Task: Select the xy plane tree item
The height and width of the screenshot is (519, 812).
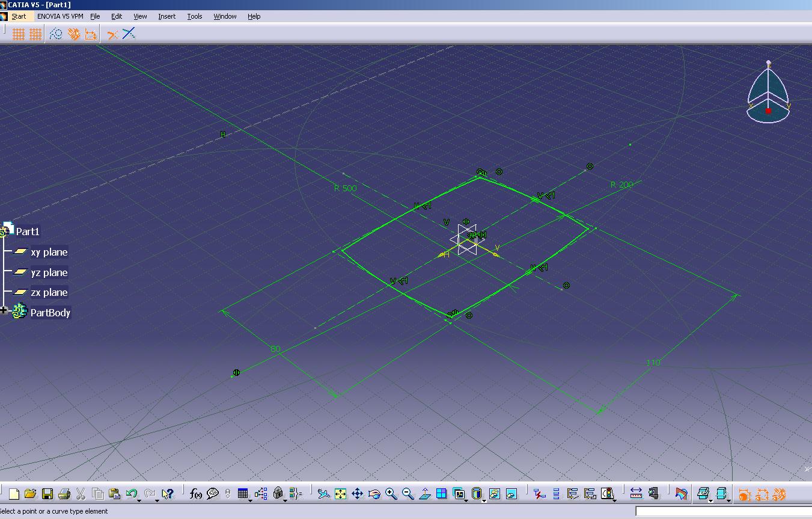Action: [x=49, y=252]
